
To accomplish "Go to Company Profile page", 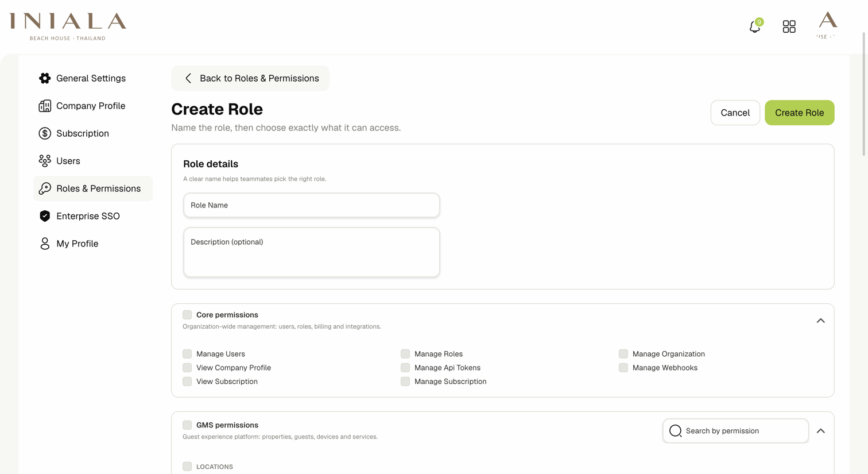I will click(x=93, y=106).
